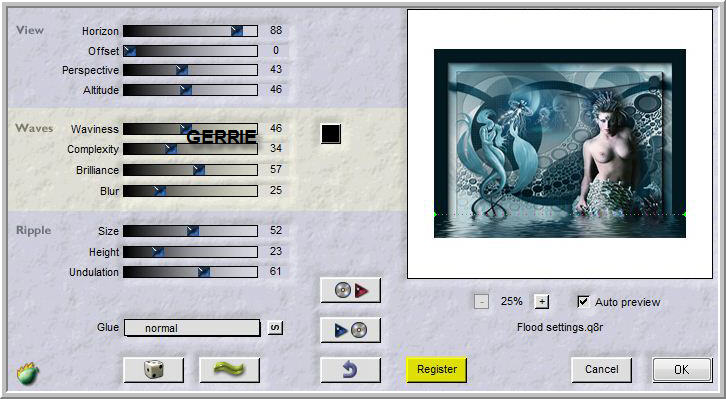
Task: Click the mermaid preview image
Action: tap(560, 143)
